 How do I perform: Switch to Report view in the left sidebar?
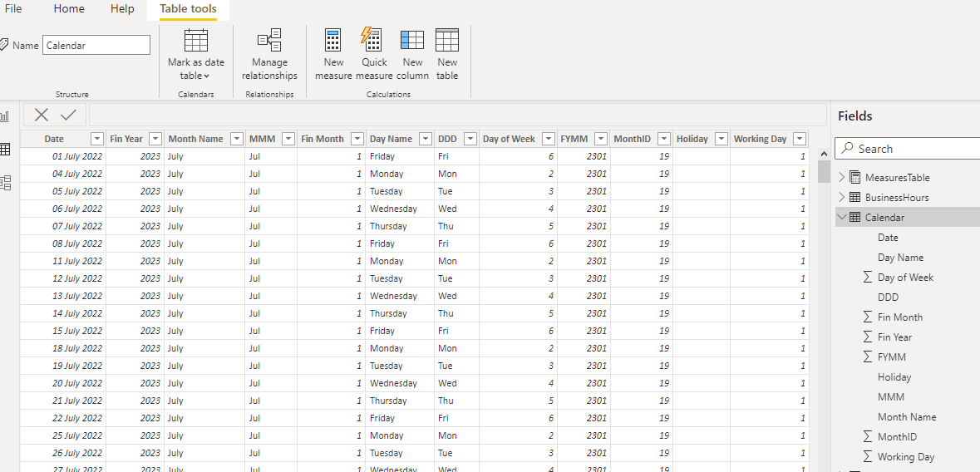point(5,116)
